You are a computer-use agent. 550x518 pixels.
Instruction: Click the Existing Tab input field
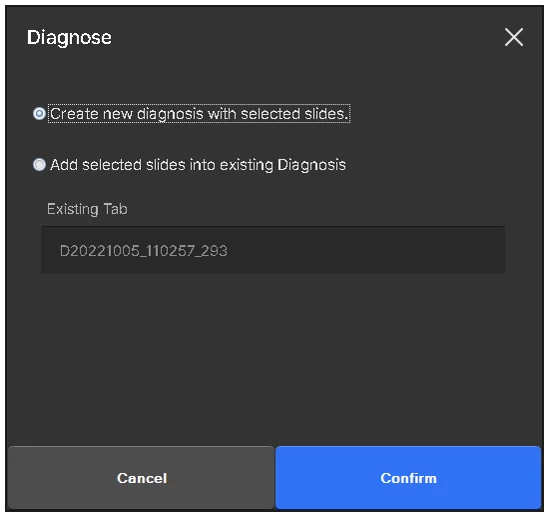pyautogui.click(x=273, y=250)
